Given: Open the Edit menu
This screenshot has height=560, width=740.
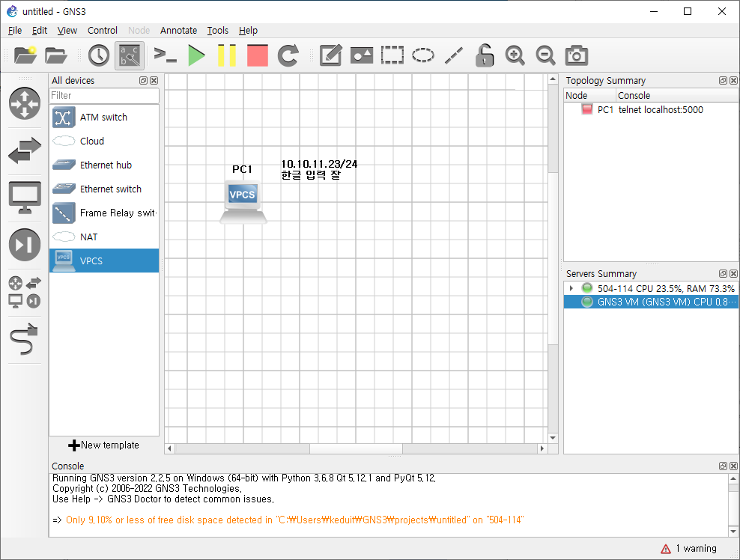Looking at the screenshot, I should pyautogui.click(x=40, y=31).
